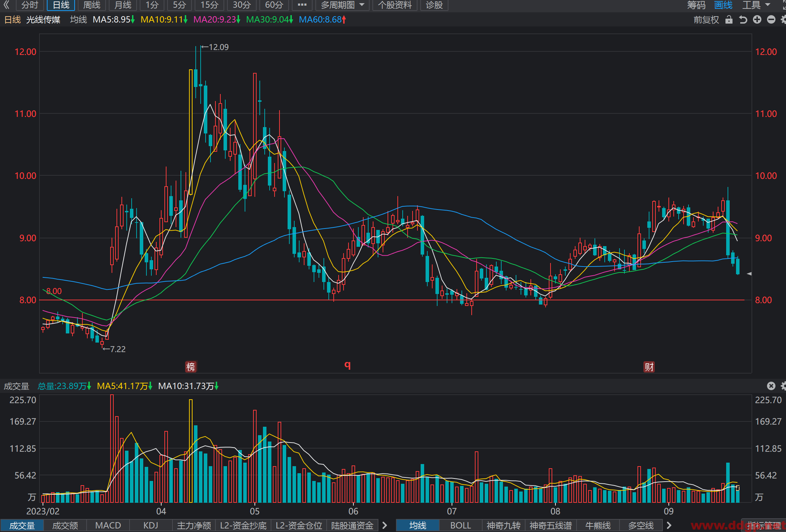Click the 榜 marker on the chart
This screenshot has width=786, height=532.
pos(191,367)
